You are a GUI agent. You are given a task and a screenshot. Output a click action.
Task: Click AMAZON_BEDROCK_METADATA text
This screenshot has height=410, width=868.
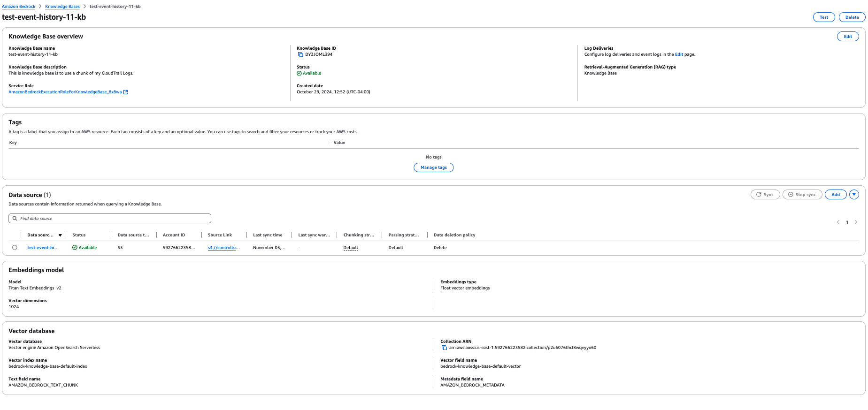(x=472, y=385)
